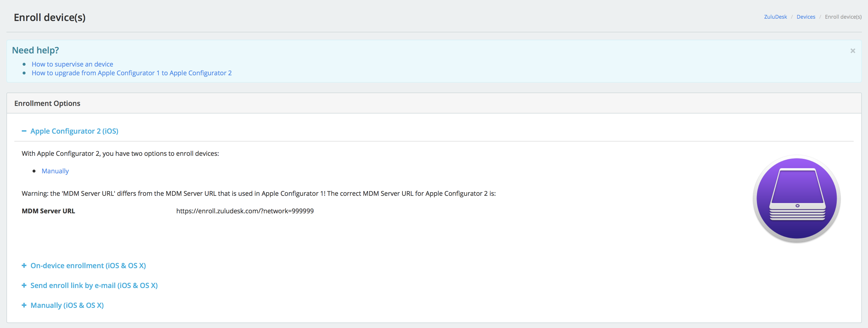Click the Need help? heading

(x=35, y=50)
